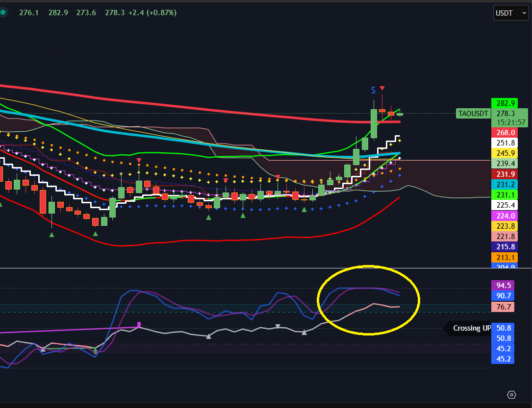Open the USDT currency dropdown
This screenshot has height=408, width=532.
510,13
